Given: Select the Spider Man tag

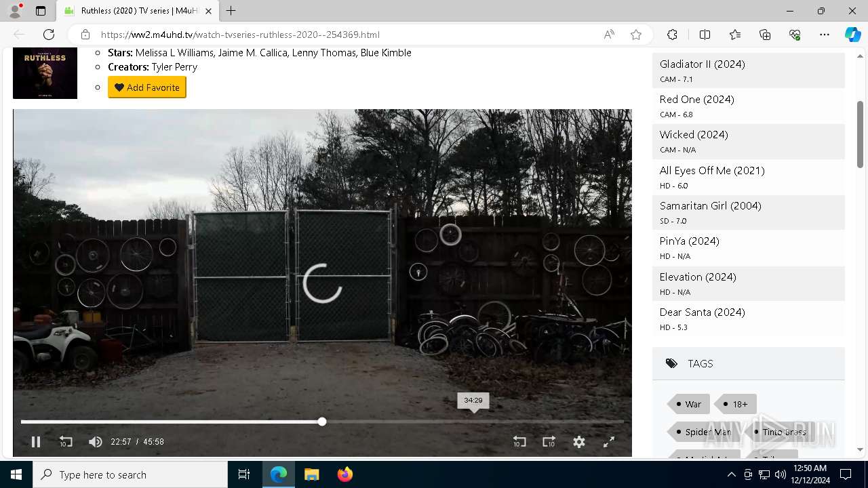Looking at the screenshot, I should 703,432.
